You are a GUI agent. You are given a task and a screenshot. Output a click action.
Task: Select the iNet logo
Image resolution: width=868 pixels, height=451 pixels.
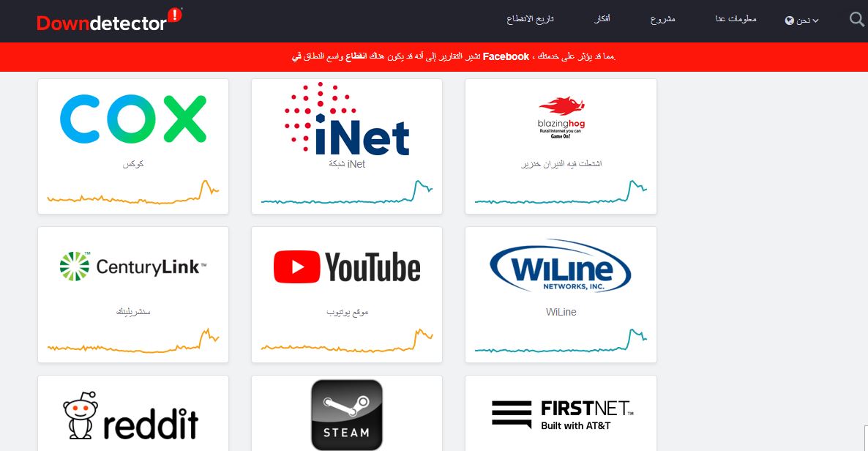[346, 119]
